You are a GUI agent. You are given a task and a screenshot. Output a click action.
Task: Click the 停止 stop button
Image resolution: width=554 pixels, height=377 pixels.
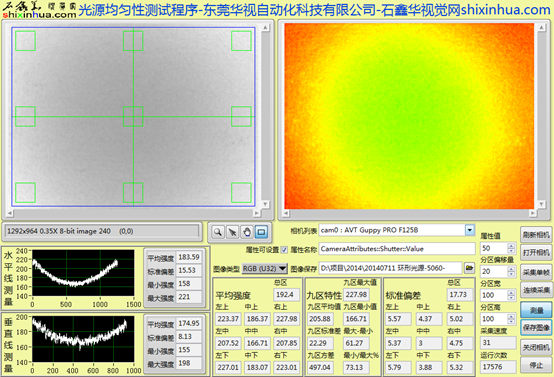[x=536, y=365]
